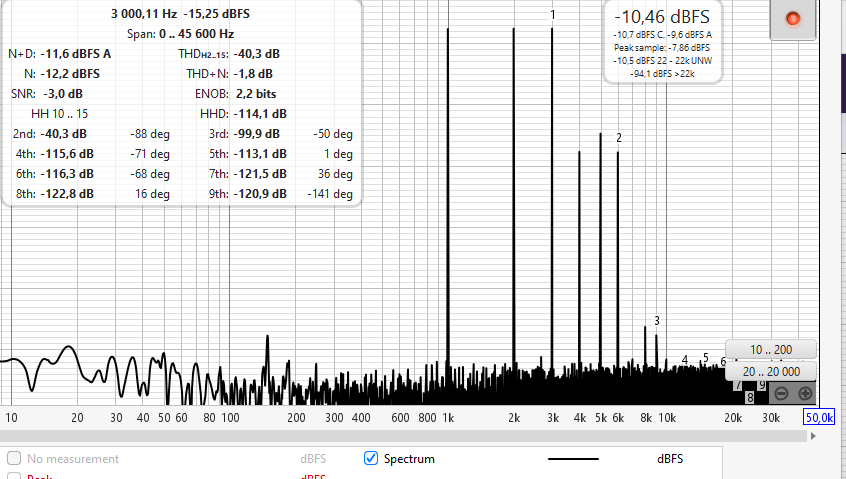Click the Peak sample -7,86 dBFS line
This screenshot has height=479, width=846.
(662, 47)
